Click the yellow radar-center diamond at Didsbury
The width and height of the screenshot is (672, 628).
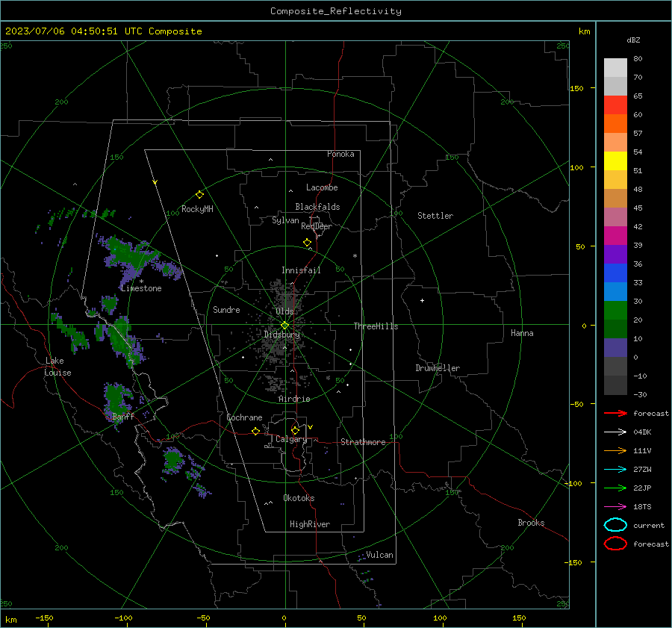[284, 325]
